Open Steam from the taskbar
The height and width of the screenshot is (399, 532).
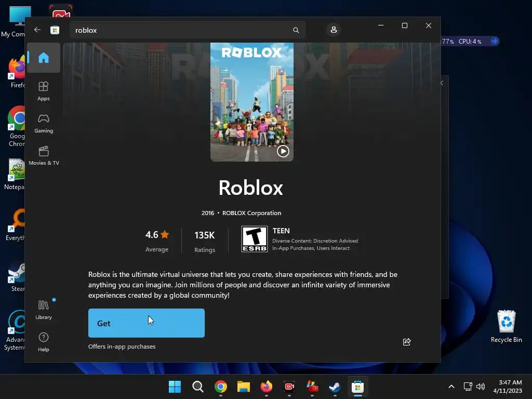pos(335,387)
